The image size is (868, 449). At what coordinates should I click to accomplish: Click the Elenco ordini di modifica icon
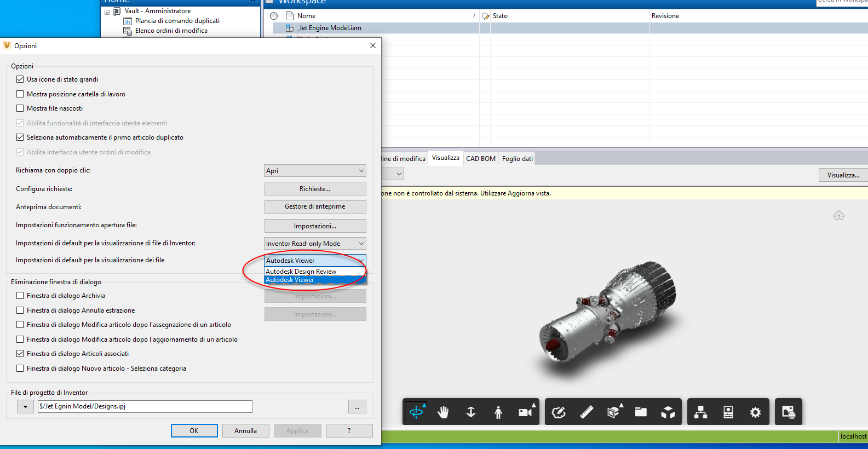coord(128,31)
